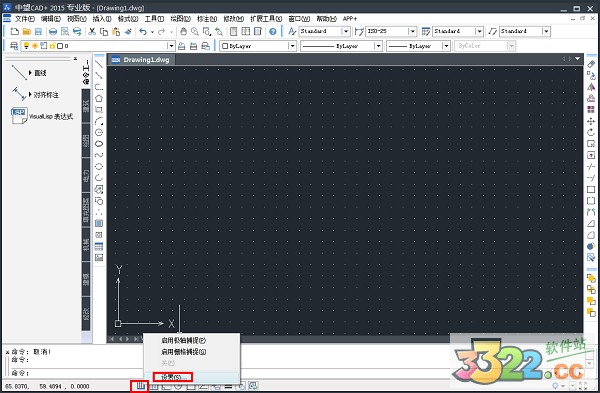Image resolution: width=600 pixels, height=393 pixels.
Task: Click the Print icon in toolbar
Action: click(53, 31)
